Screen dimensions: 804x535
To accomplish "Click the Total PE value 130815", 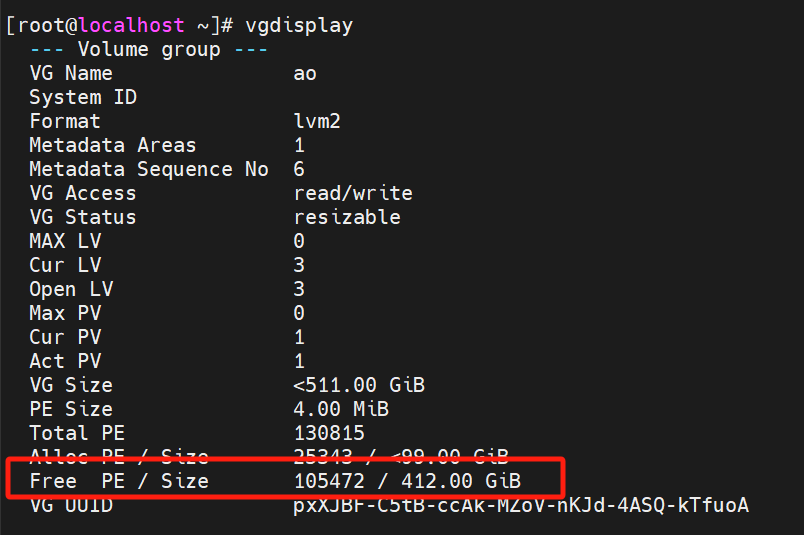I will coord(329,433).
